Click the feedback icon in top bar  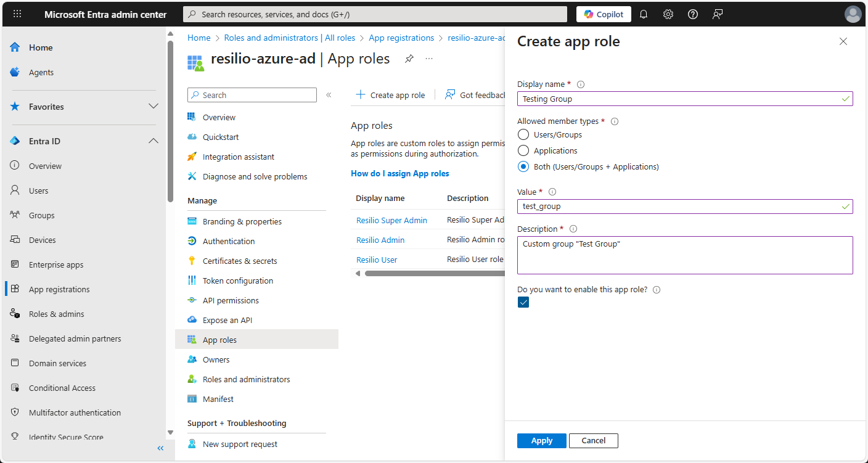coord(718,14)
